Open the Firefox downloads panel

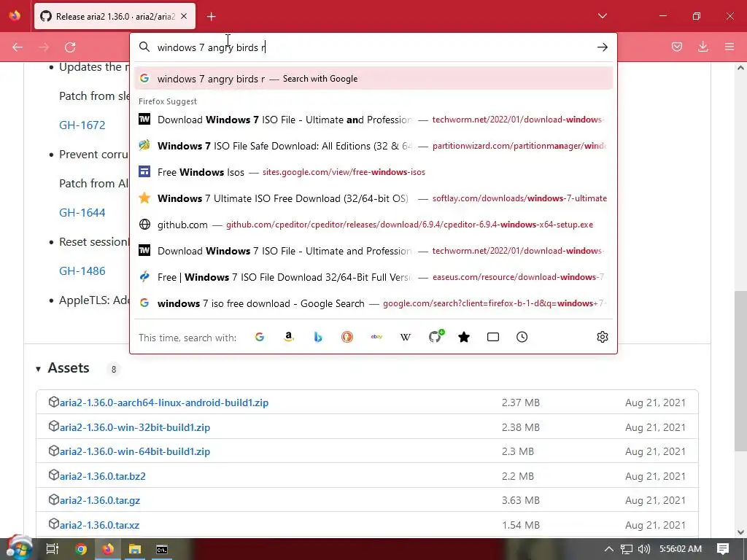pyautogui.click(x=703, y=47)
